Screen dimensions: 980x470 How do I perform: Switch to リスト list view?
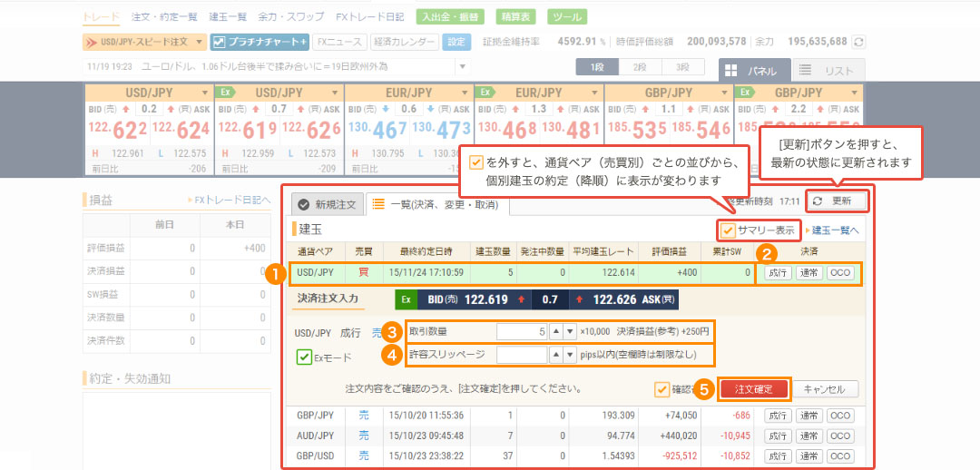pyautogui.click(x=828, y=71)
